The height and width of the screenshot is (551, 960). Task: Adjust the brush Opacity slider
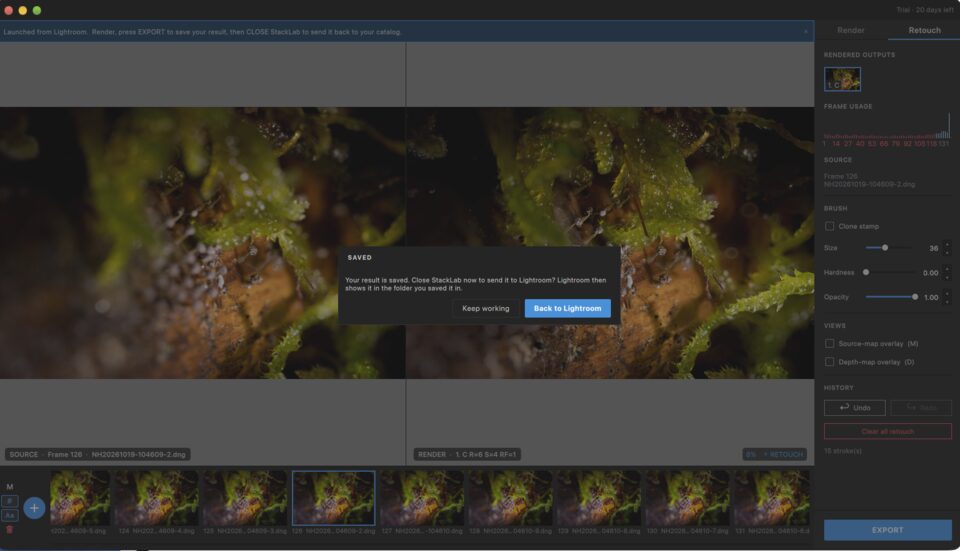point(891,297)
